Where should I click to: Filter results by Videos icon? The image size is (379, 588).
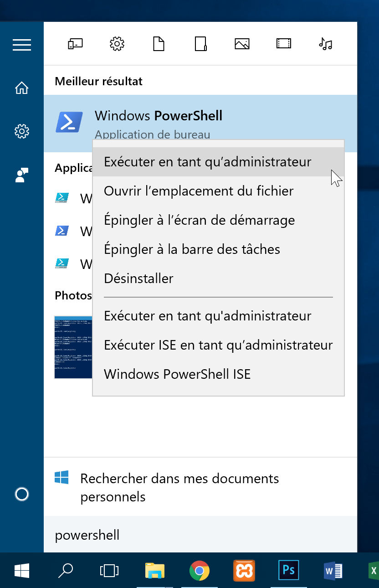point(284,44)
